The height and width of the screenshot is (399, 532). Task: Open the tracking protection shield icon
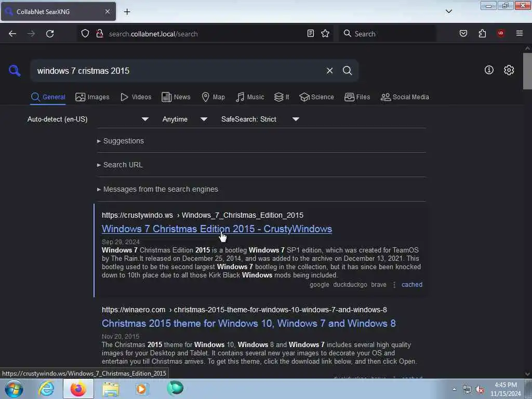[85, 34]
